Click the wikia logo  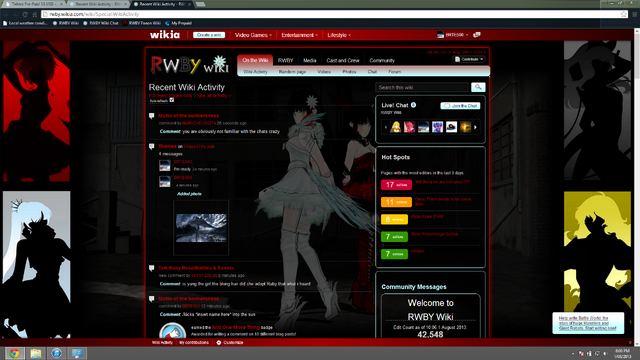pyautogui.click(x=164, y=35)
